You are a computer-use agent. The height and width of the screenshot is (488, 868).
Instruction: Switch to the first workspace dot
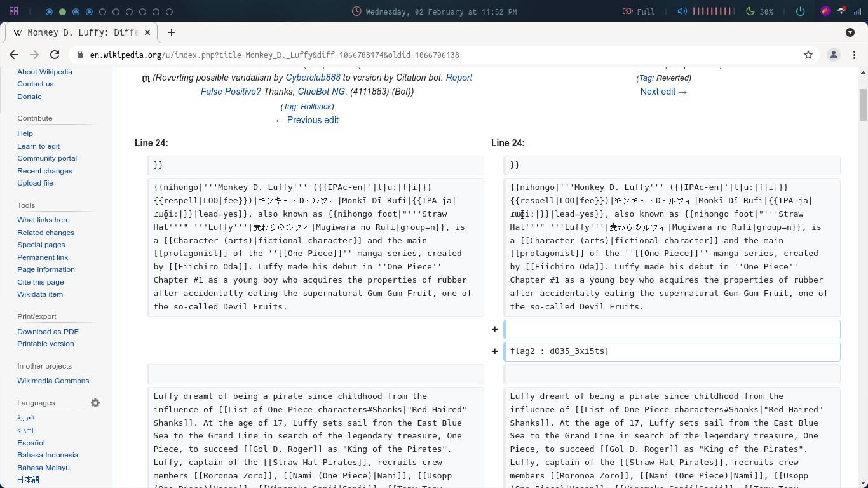pyautogui.click(x=50, y=11)
